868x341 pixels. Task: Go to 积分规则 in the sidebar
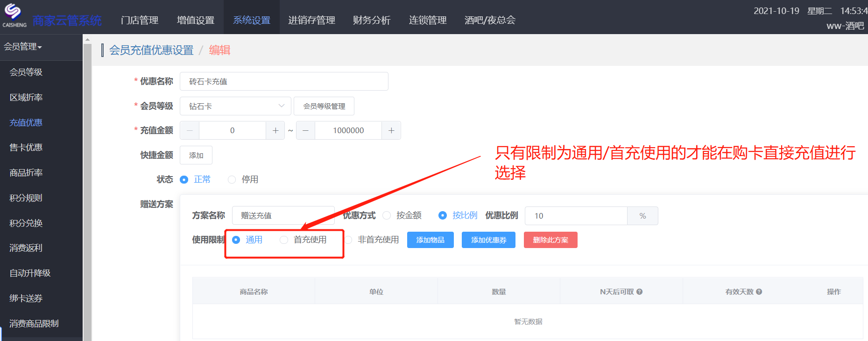[x=26, y=198]
